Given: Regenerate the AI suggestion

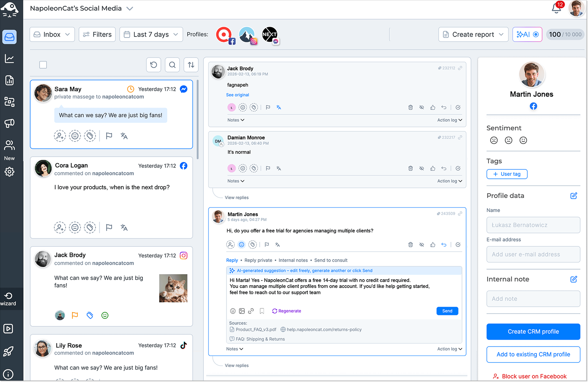Looking at the screenshot, I should pyautogui.click(x=287, y=311).
